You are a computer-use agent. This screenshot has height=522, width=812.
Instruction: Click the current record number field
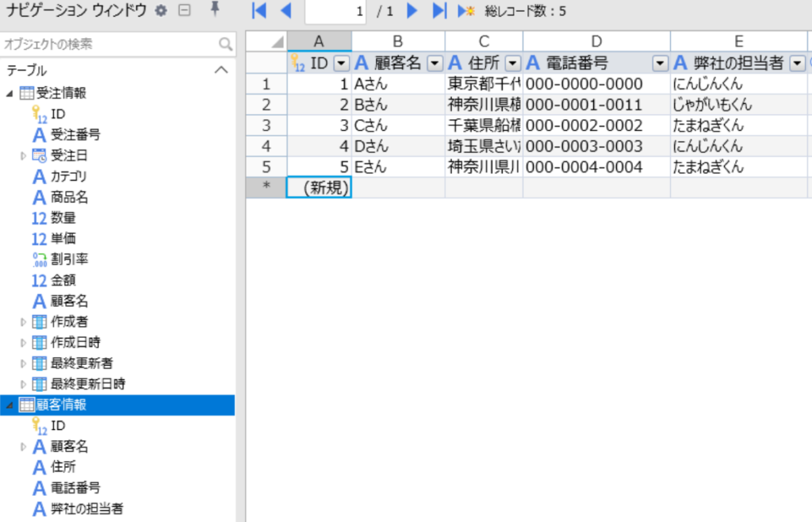click(x=335, y=11)
